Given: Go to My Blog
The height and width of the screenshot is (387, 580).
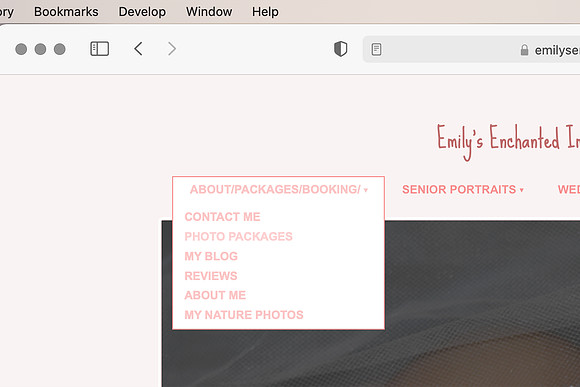Looking at the screenshot, I should tap(211, 256).
